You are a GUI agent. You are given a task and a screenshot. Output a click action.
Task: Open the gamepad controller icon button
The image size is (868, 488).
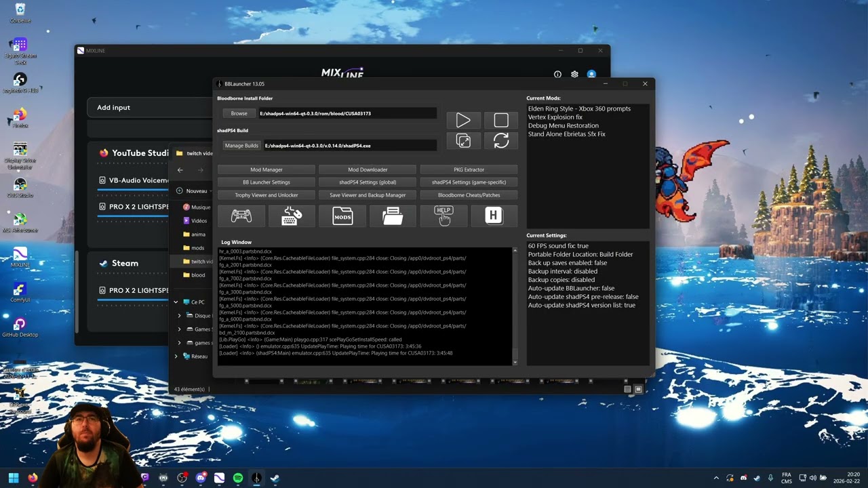[241, 216]
